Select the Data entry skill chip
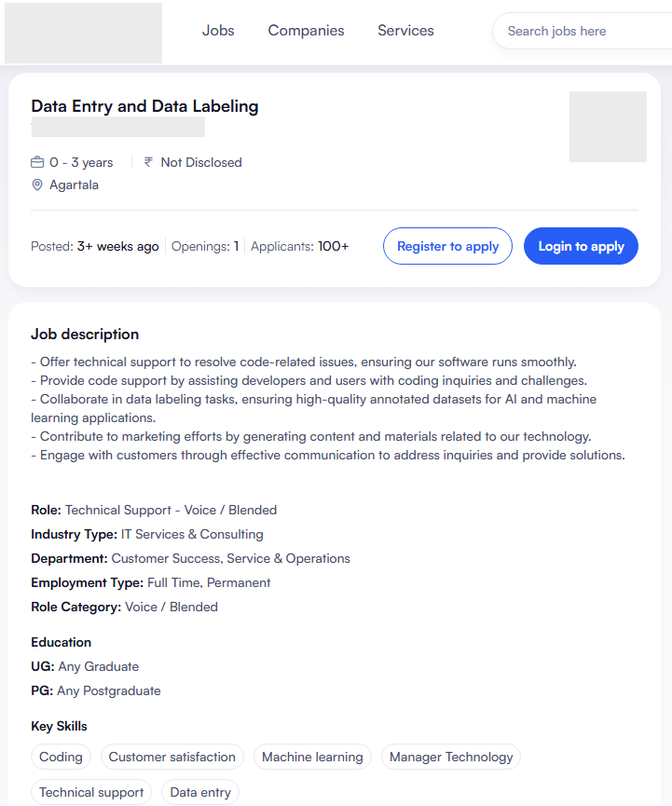 click(x=200, y=792)
